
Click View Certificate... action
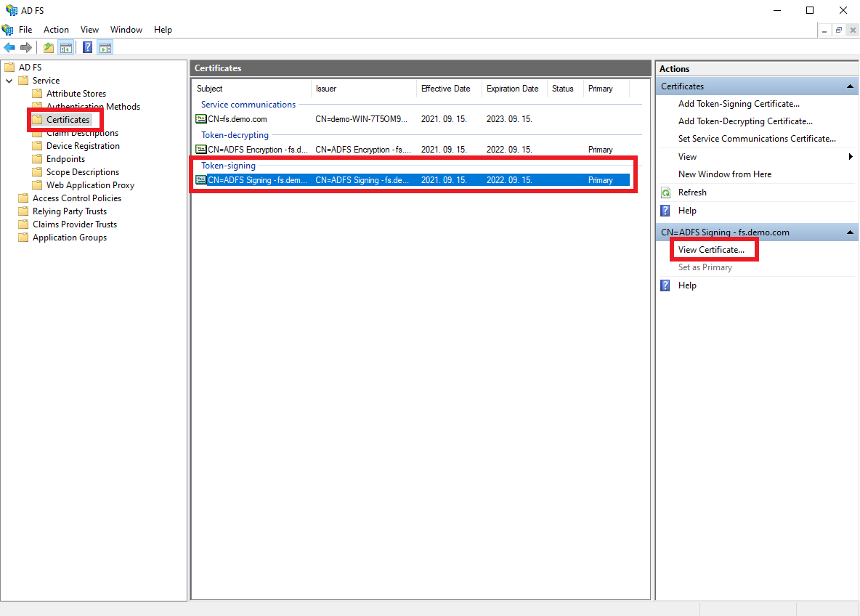711,250
